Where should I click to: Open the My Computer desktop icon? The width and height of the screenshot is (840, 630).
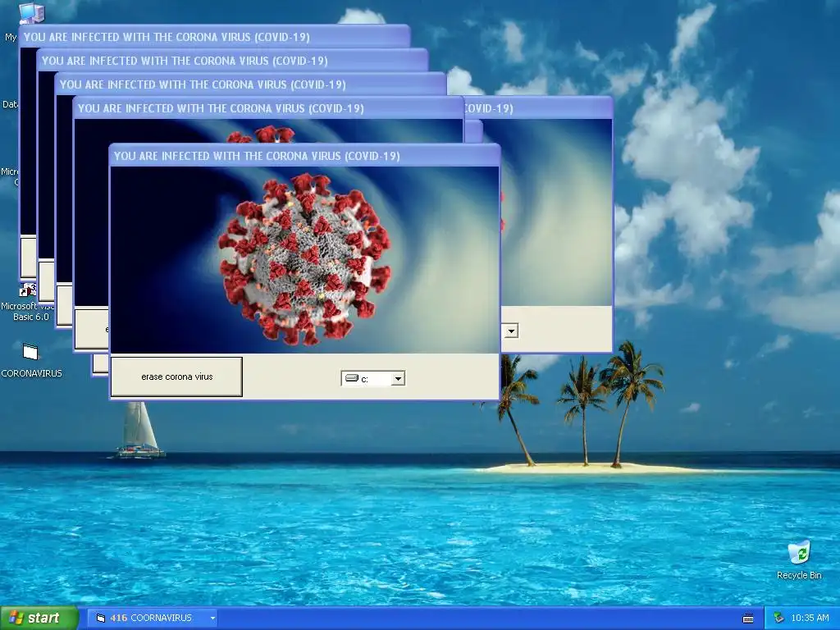(31, 13)
